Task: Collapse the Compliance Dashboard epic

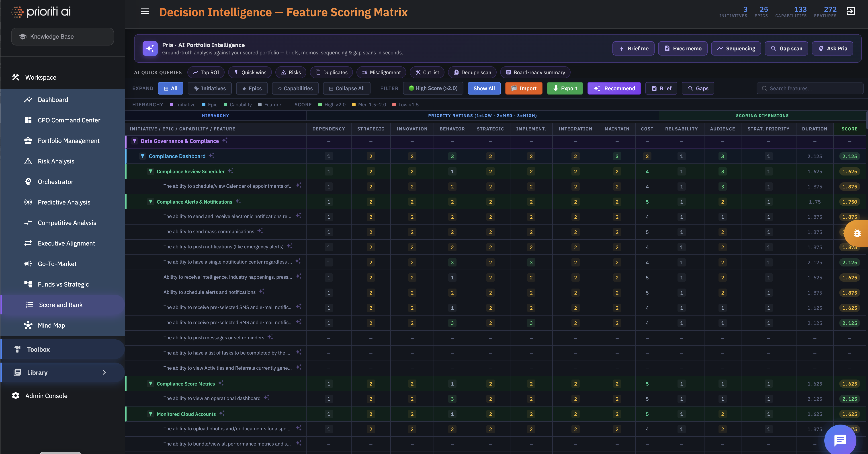Action: [x=143, y=156]
